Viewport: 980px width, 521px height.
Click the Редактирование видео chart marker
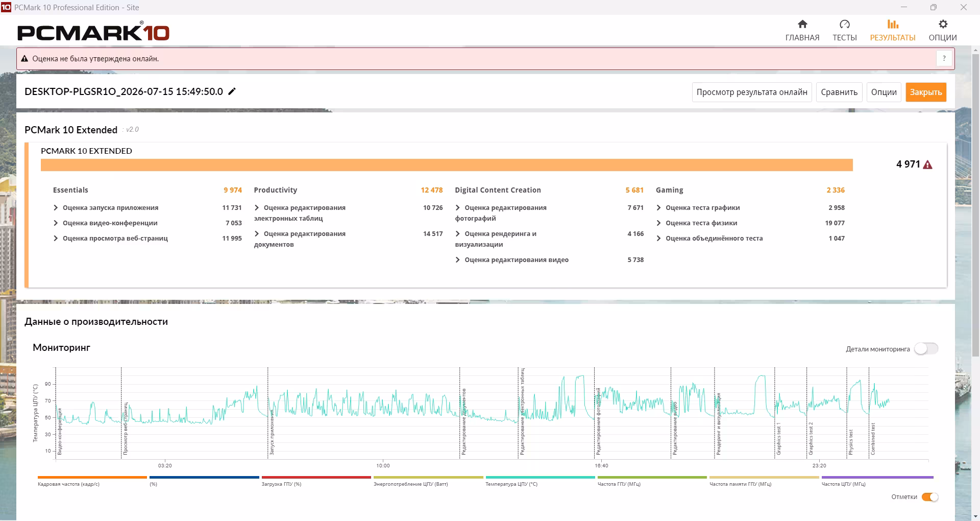point(675,428)
